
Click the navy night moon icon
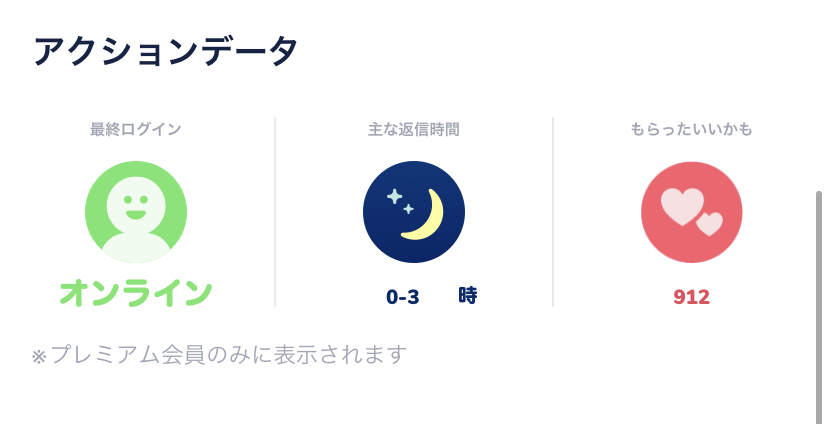click(414, 212)
